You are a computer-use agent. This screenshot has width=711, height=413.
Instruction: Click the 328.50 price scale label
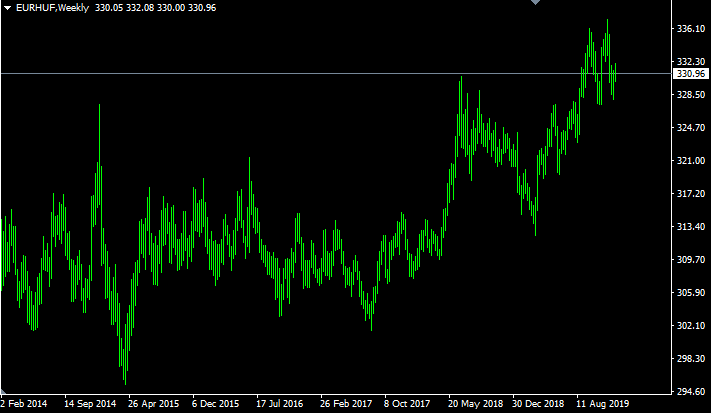pos(691,94)
